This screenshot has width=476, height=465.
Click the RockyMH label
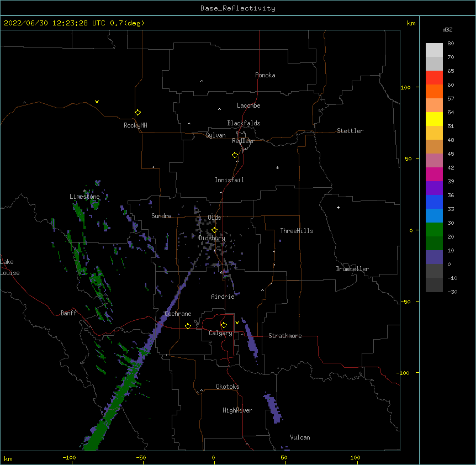click(135, 125)
